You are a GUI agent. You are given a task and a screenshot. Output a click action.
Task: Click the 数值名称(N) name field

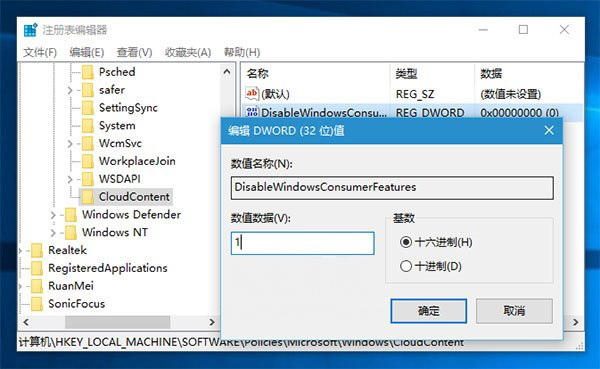pyautogui.click(x=392, y=188)
